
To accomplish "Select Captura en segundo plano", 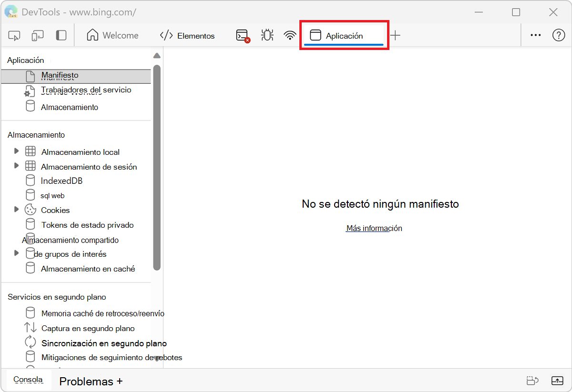I will [88, 328].
